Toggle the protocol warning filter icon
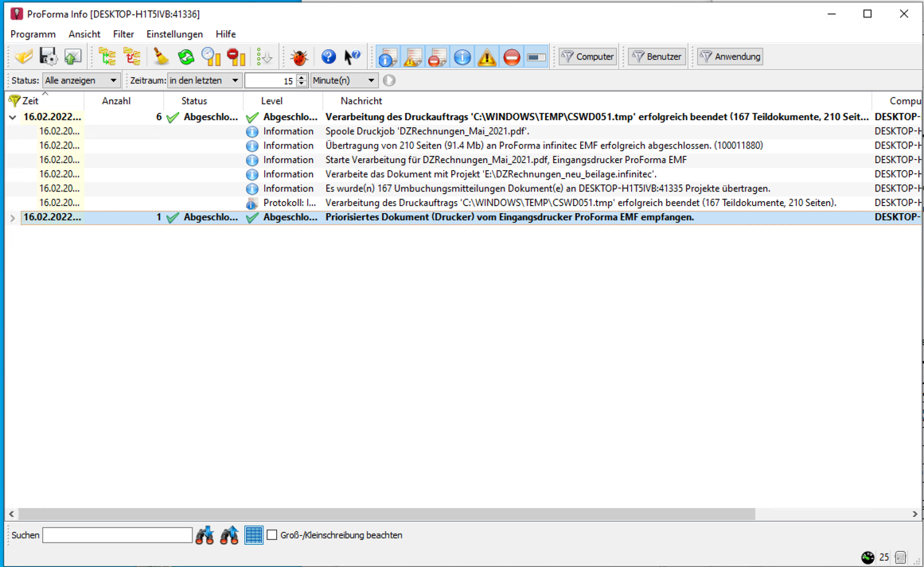 [x=412, y=57]
